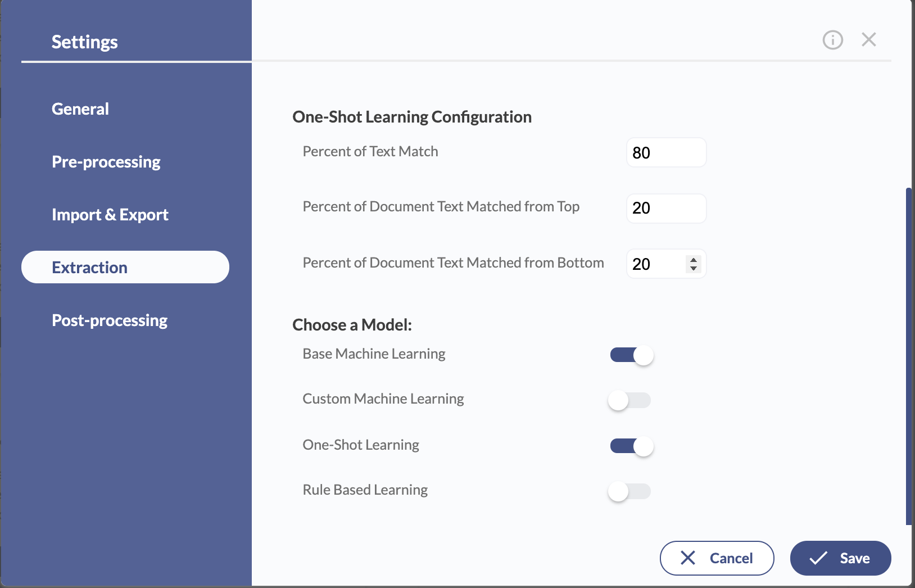Click the up arrow on Bottom percent stepper
Viewport: 915px width, 588px height.
coord(694,260)
